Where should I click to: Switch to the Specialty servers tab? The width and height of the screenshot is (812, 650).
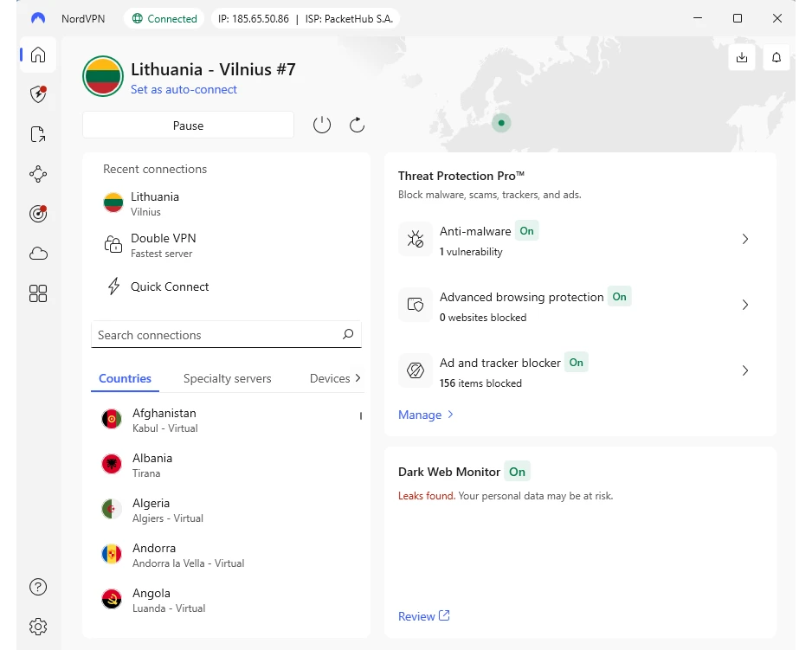coord(227,378)
